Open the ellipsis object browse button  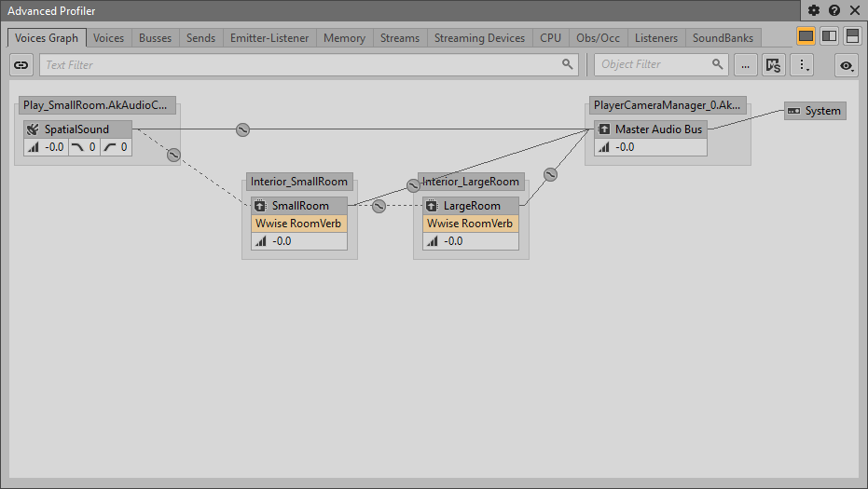tap(745, 65)
